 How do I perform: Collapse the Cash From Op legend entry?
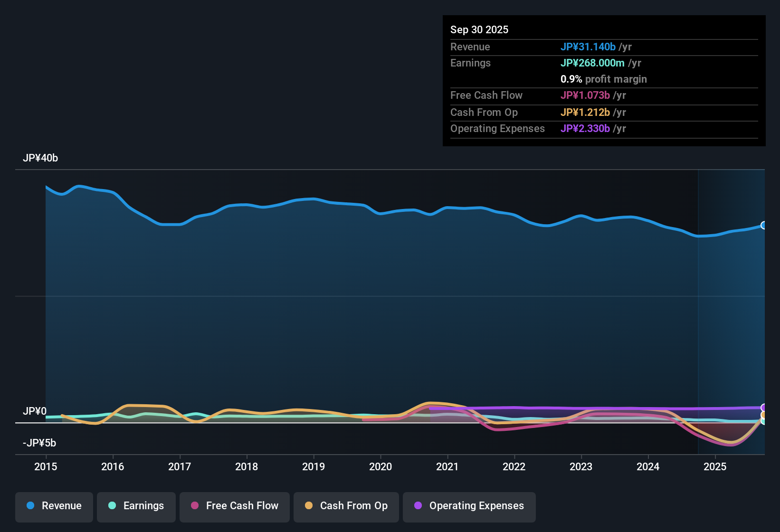pyautogui.click(x=346, y=506)
